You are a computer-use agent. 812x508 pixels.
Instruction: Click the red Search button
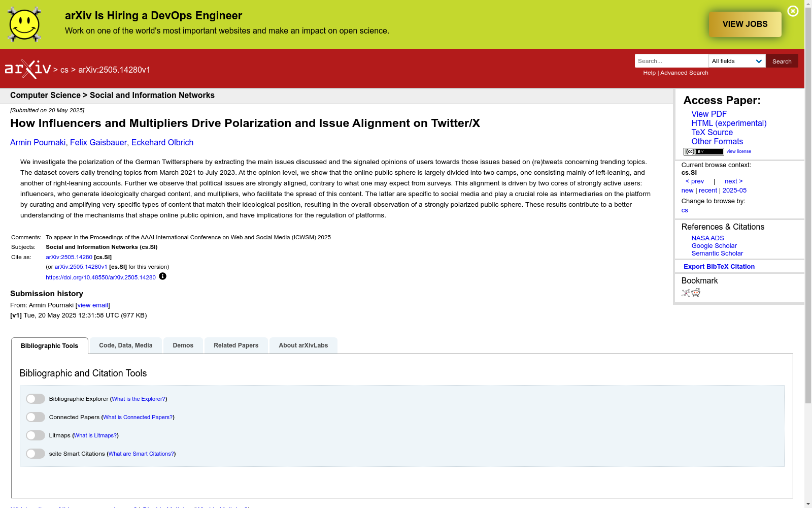point(782,61)
